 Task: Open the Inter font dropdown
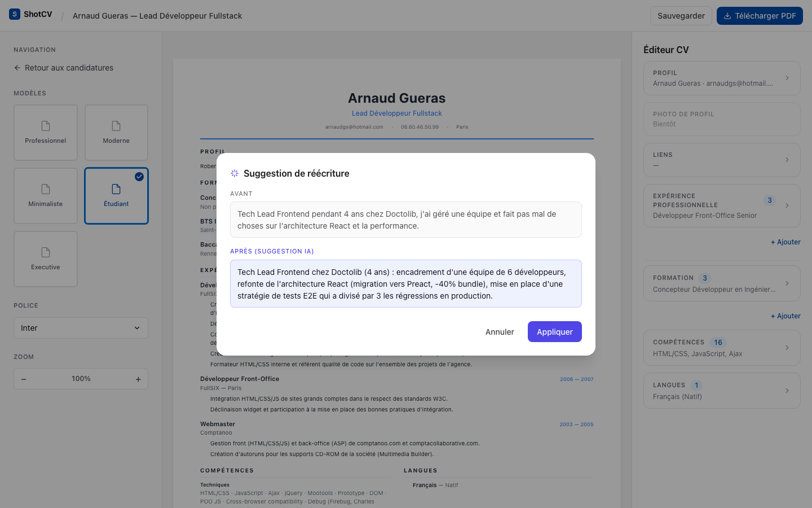point(81,328)
